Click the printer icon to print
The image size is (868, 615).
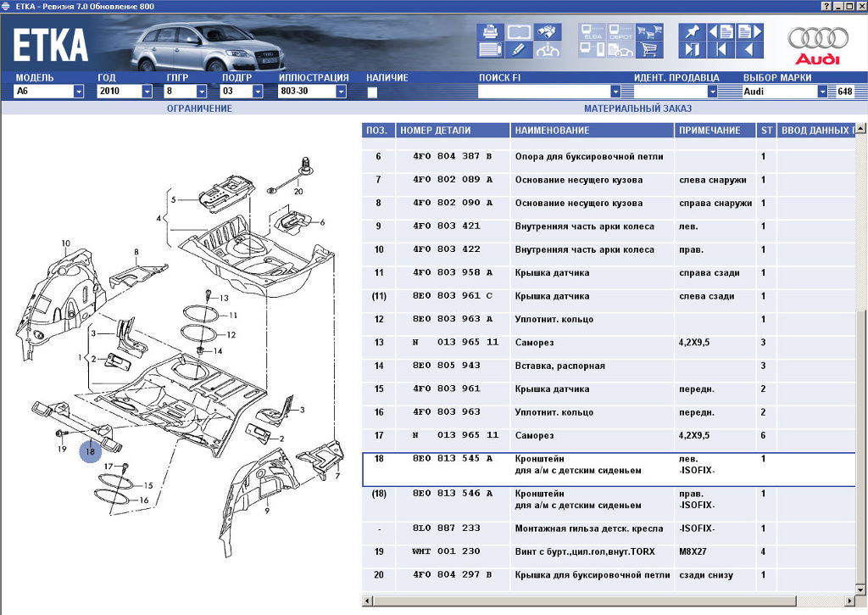490,31
